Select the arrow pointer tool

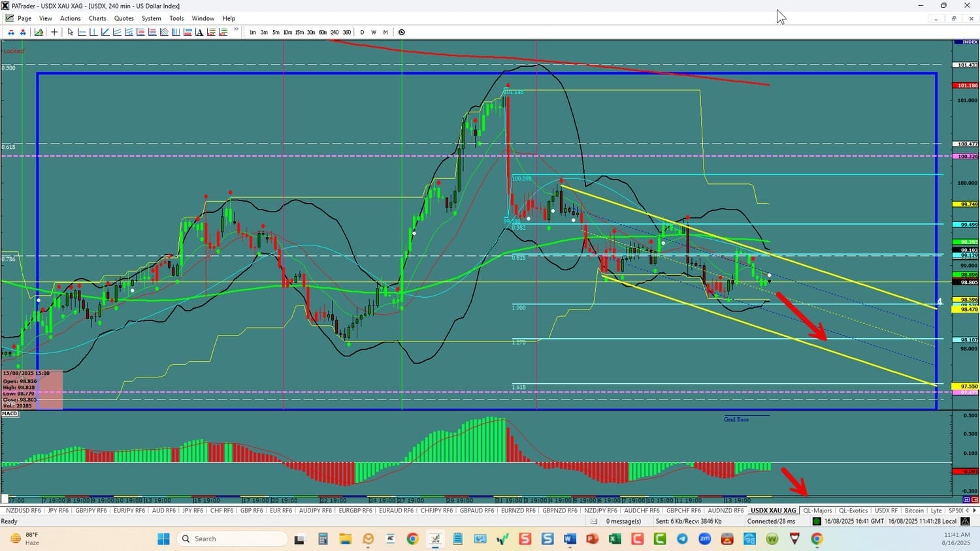70,32
